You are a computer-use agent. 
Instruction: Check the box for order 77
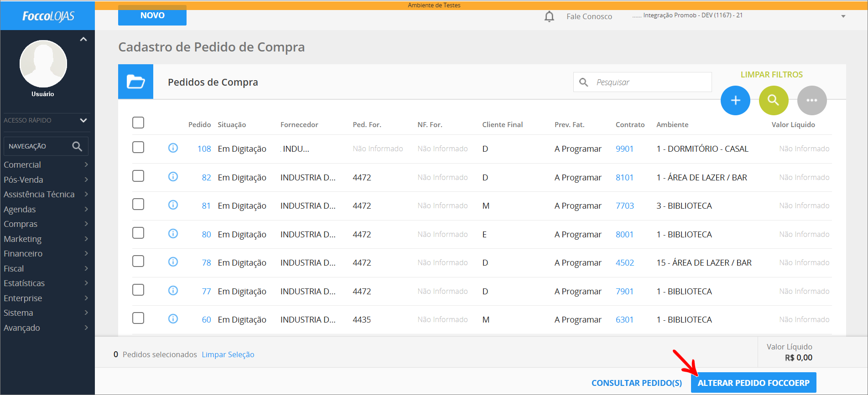coord(138,290)
